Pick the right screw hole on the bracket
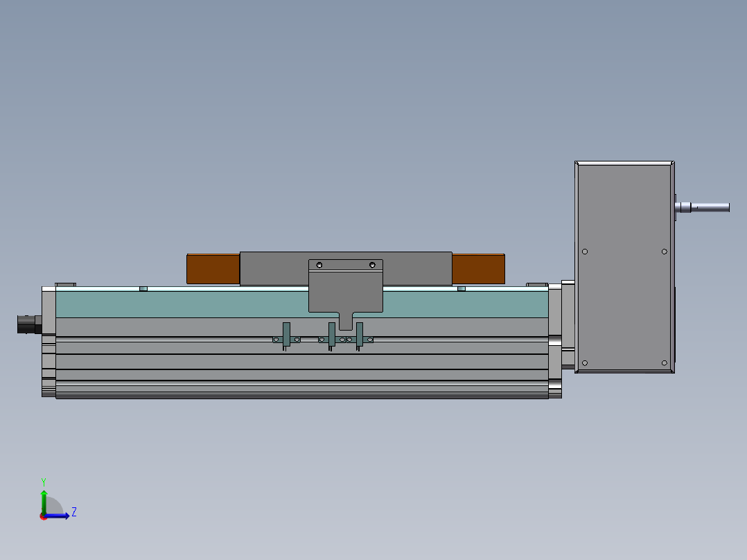The height and width of the screenshot is (560, 747). click(372, 265)
